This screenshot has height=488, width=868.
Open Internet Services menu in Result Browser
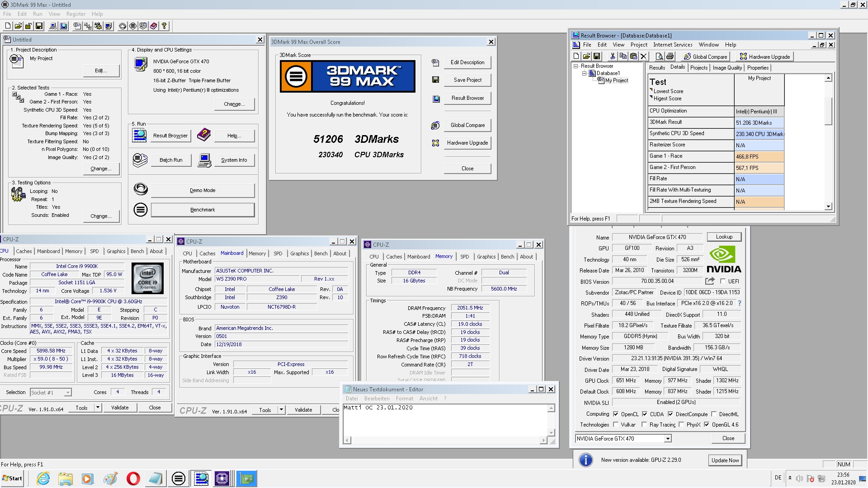click(x=673, y=45)
